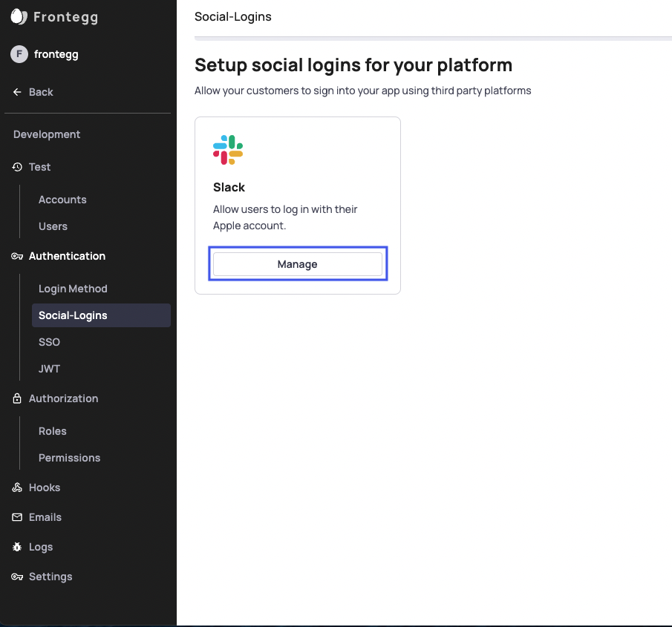
Task: Navigate to Roles under Authorization
Action: pyautogui.click(x=53, y=431)
